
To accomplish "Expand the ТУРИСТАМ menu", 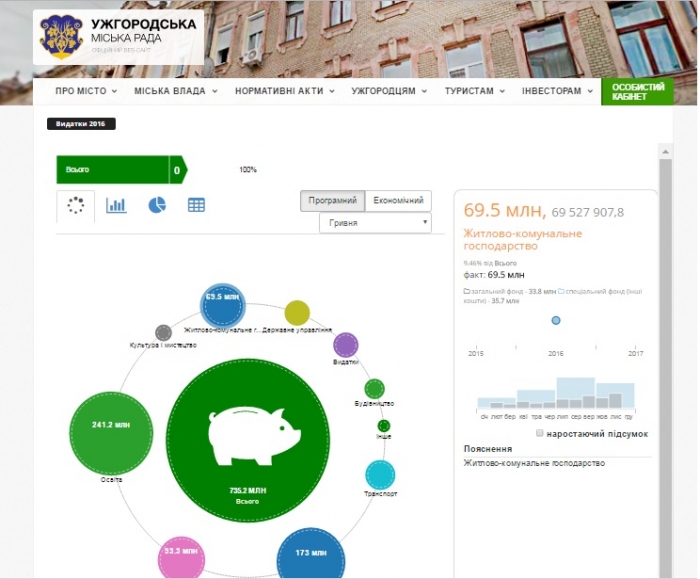I will click(x=475, y=91).
